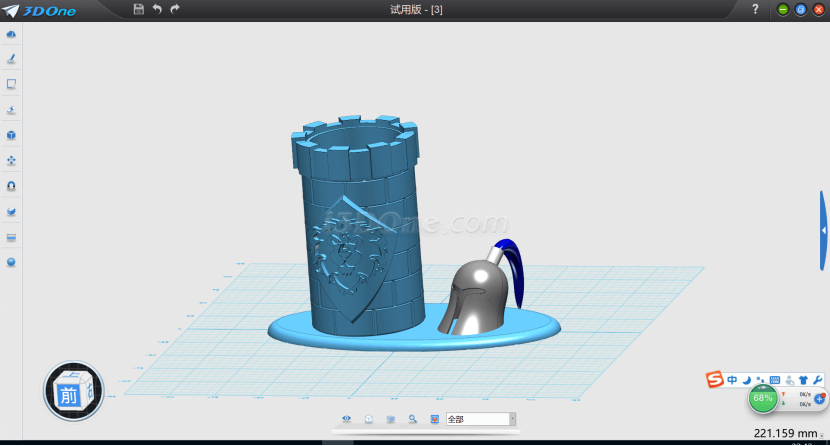Redo the last undone action
The image size is (830, 446).
pyautogui.click(x=175, y=9)
